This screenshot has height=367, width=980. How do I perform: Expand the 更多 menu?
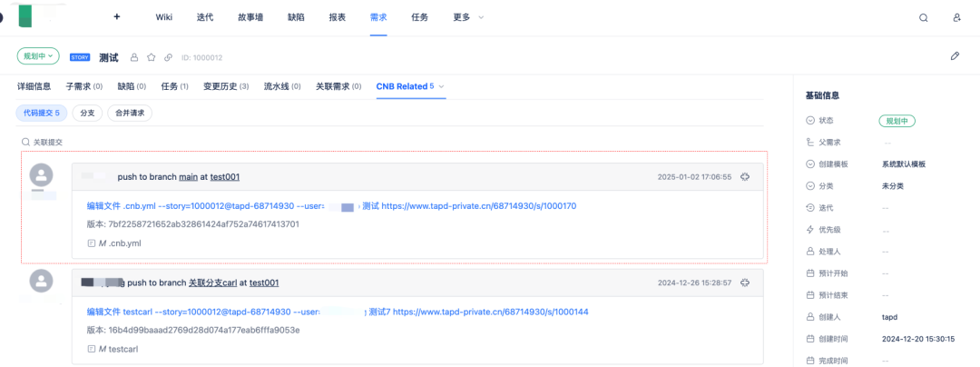468,17
